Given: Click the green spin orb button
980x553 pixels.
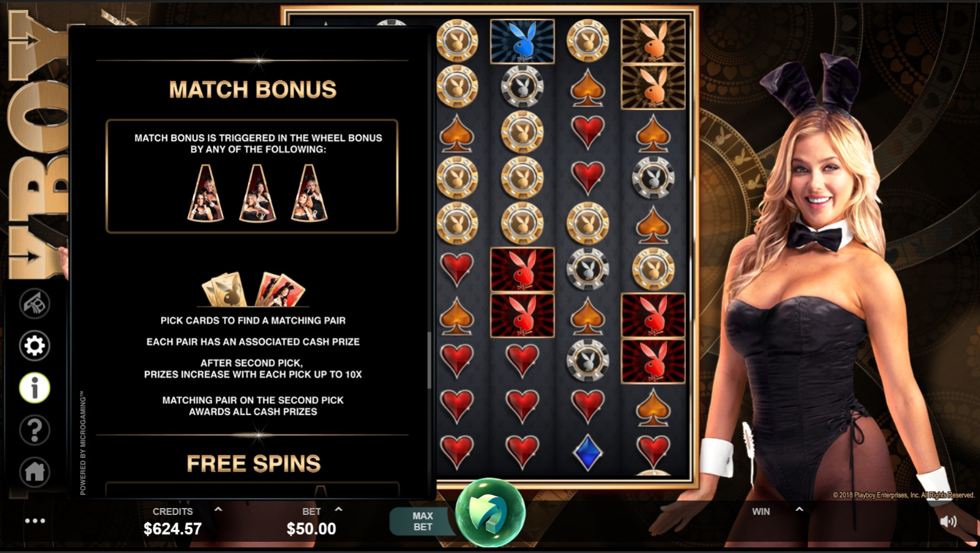Looking at the screenshot, I should pos(490,512).
